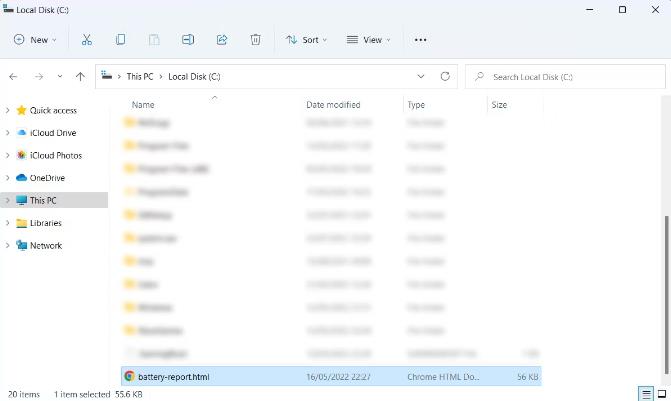Viewport: 671px width, 401px height.
Task: Click the OneDrive cloud icon
Action: pyautogui.click(x=21, y=178)
